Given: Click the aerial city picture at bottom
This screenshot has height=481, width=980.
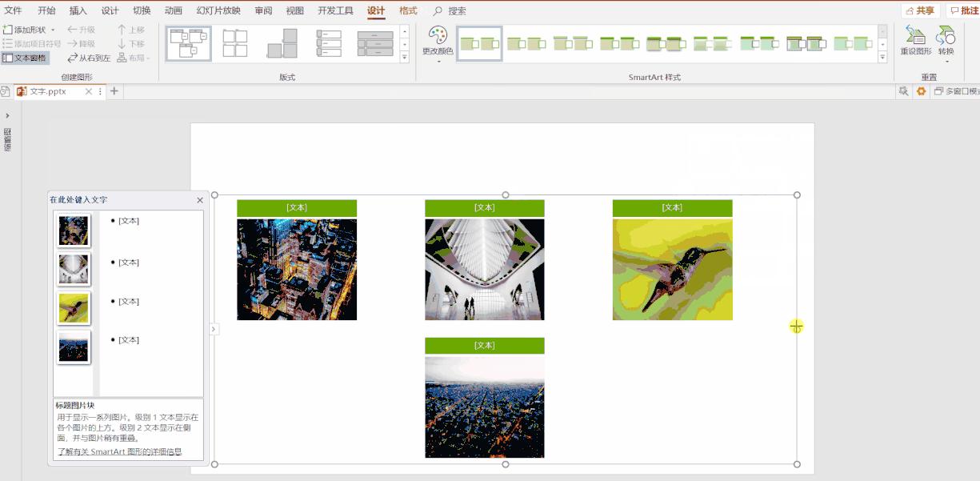Looking at the screenshot, I should pyautogui.click(x=484, y=407).
